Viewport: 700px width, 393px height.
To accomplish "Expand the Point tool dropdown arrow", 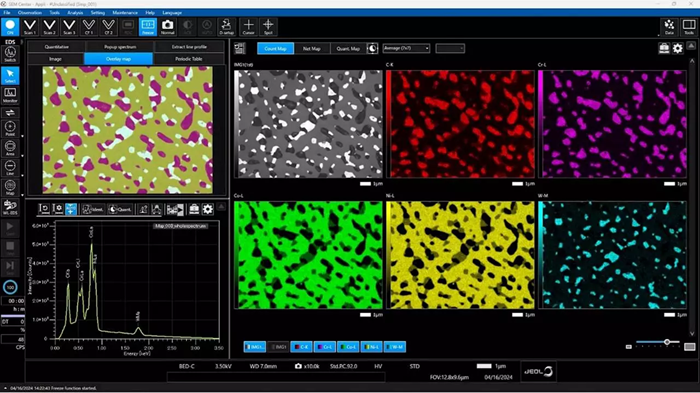I will (22, 136).
